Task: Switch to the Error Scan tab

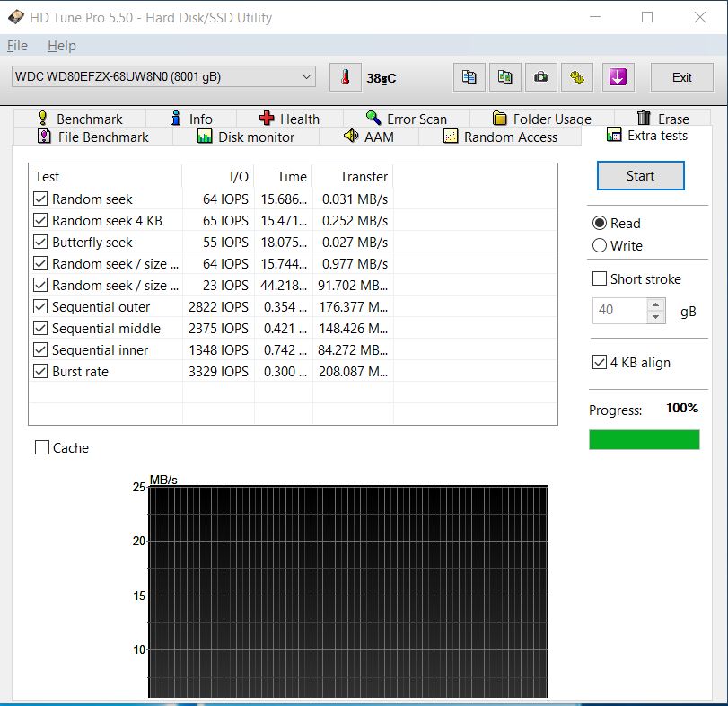Action: coord(406,119)
